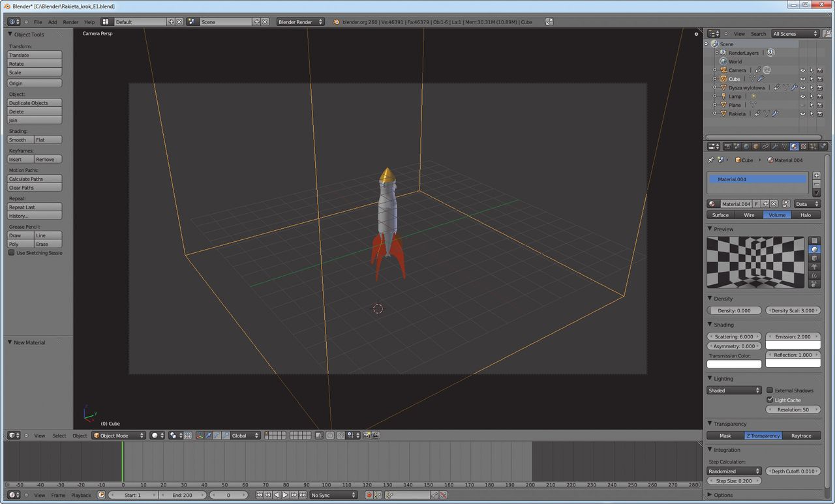Enable External Shadows checkbox
Viewport: 835px width, 504px height.
click(x=770, y=390)
